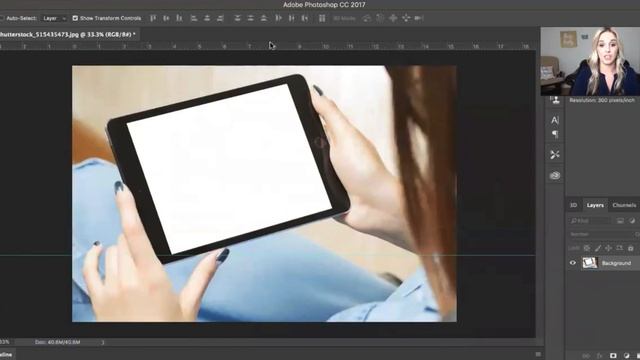
Task: Open the Tool Presets panel icon
Action: point(555,155)
